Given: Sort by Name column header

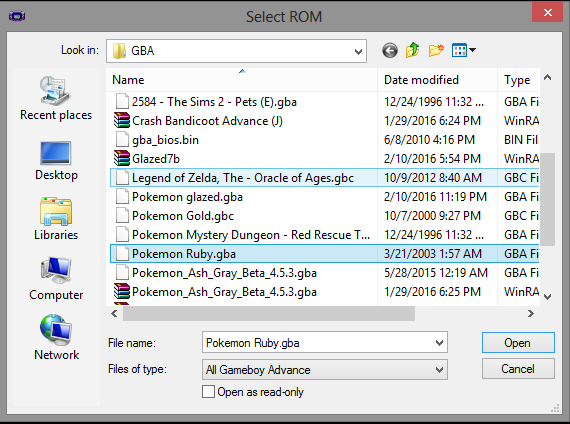Looking at the screenshot, I should click(242, 80).
